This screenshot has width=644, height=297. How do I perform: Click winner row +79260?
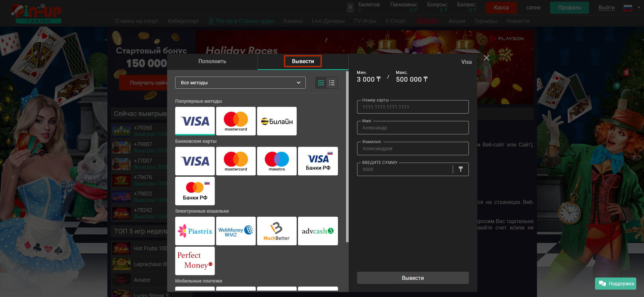139,131
